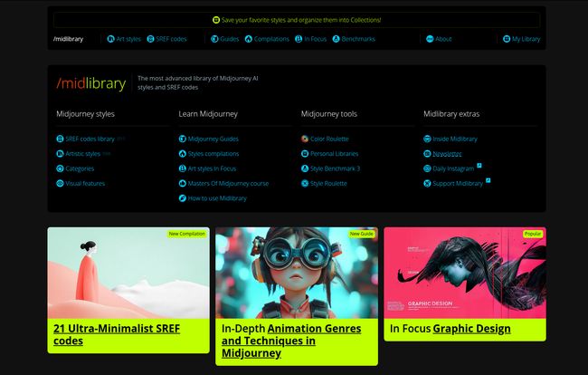Click the How to use Midlibrary icon

[x=182, y=198]
